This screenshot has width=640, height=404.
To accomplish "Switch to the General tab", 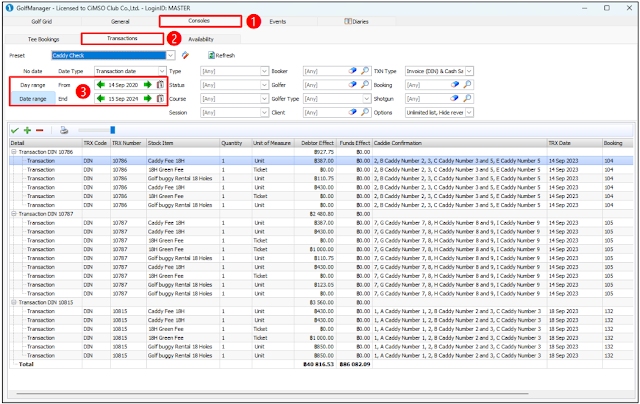I will point(120,22).
